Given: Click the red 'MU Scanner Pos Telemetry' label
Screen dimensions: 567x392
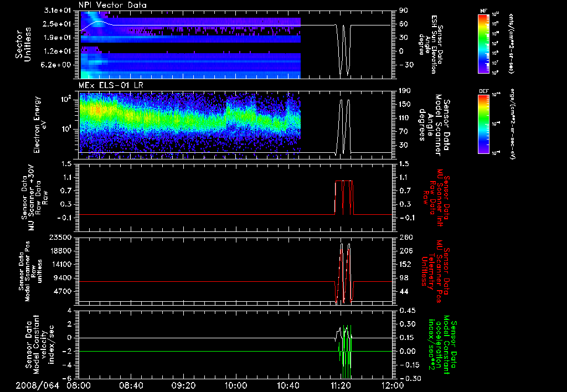Looking at the screenshot, I should (435, 271).
